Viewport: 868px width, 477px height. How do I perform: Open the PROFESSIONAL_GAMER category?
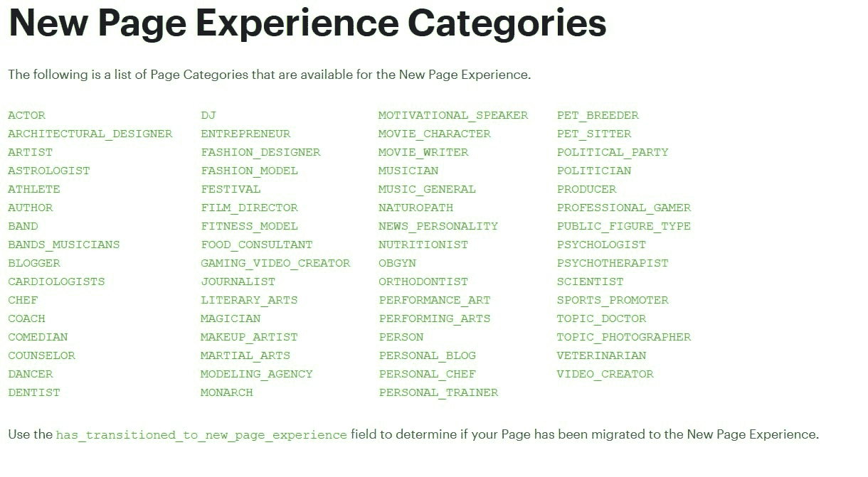click(624, 208)
